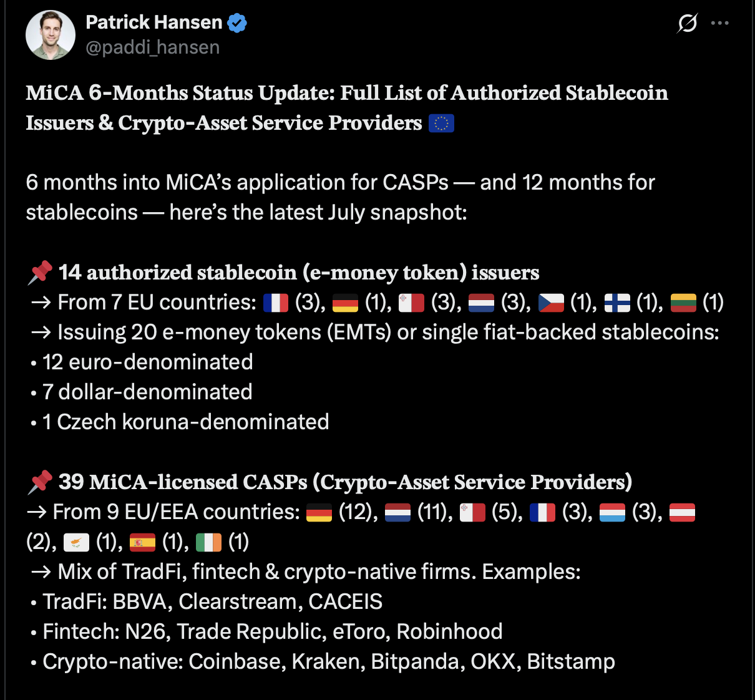Click the Lithuania flag emoji

(683, 303)
